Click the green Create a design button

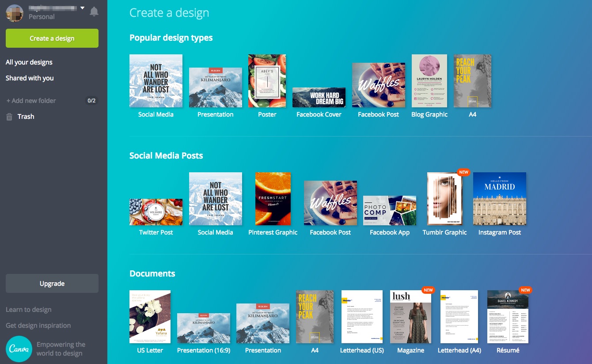coord(52,38)
